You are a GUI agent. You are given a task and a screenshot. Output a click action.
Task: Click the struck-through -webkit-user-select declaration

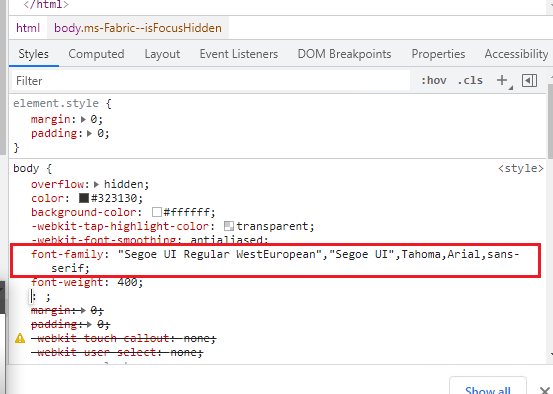117,352
